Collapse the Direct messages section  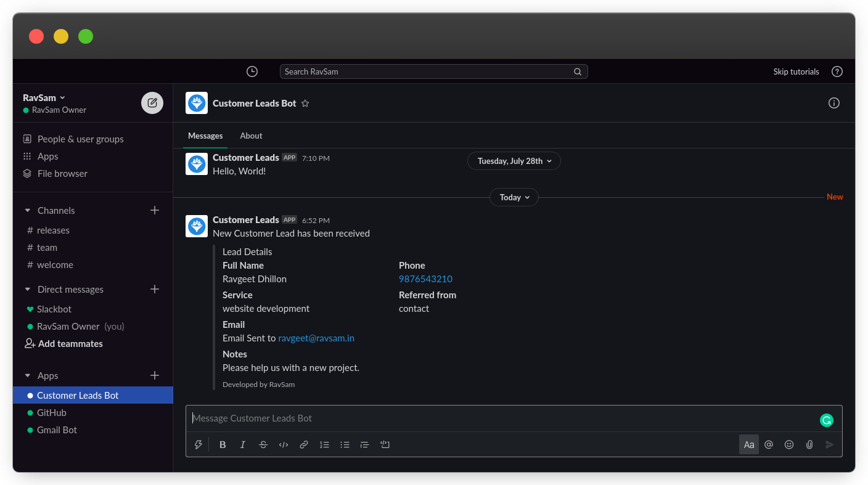point(27,289)
